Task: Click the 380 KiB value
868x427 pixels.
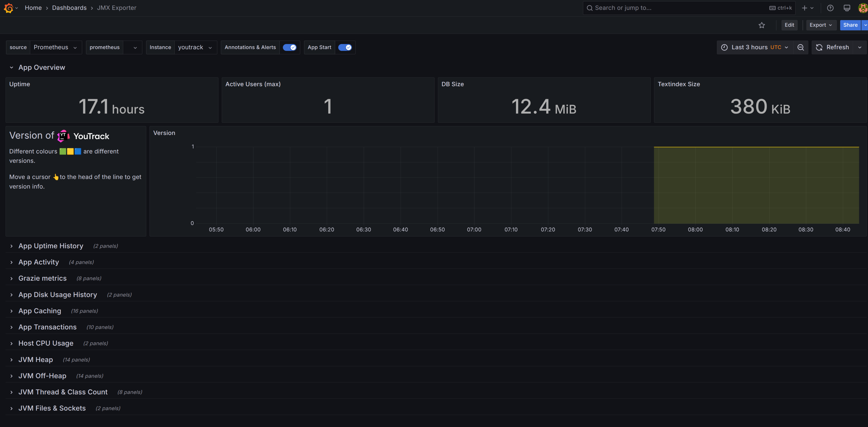Action: click(x=760, y=106)
